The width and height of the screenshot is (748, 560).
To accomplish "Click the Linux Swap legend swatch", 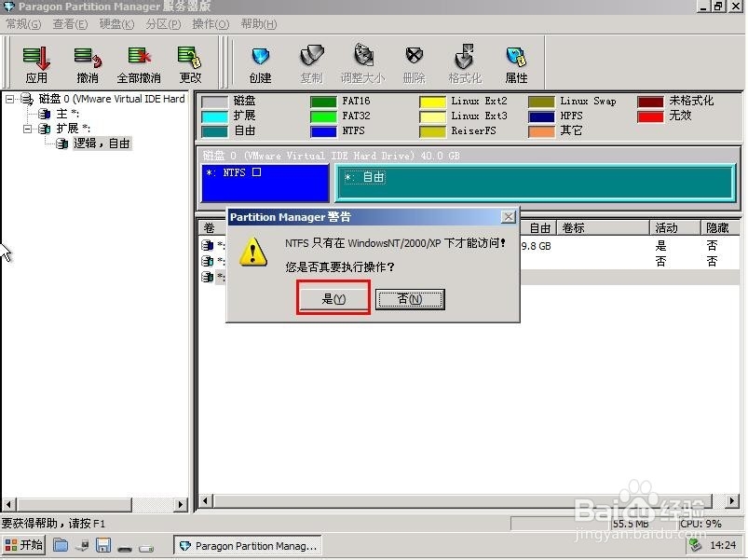I will 541,102.
